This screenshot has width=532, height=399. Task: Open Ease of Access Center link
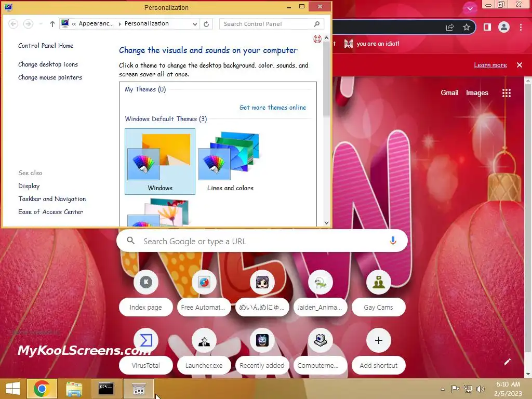[50, 212]
